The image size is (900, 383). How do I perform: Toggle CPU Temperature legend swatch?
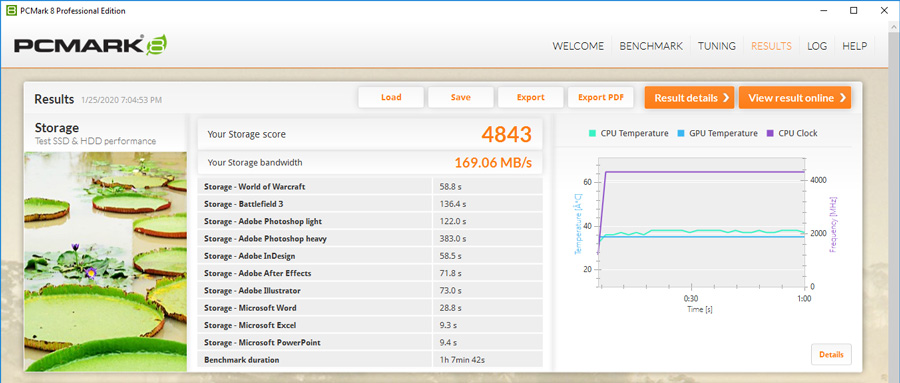coord(592,133)
